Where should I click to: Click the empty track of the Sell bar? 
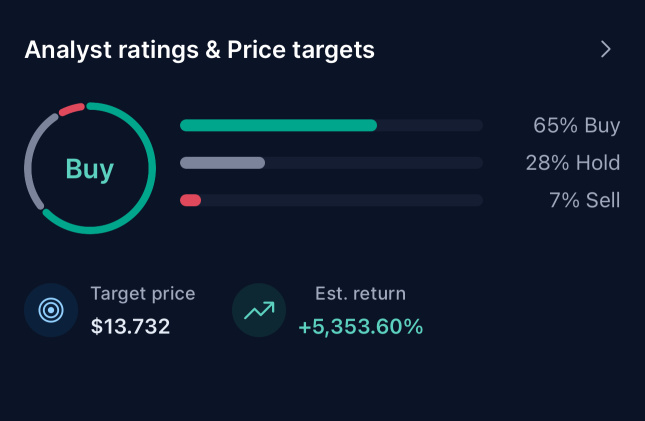coord(340,200)
